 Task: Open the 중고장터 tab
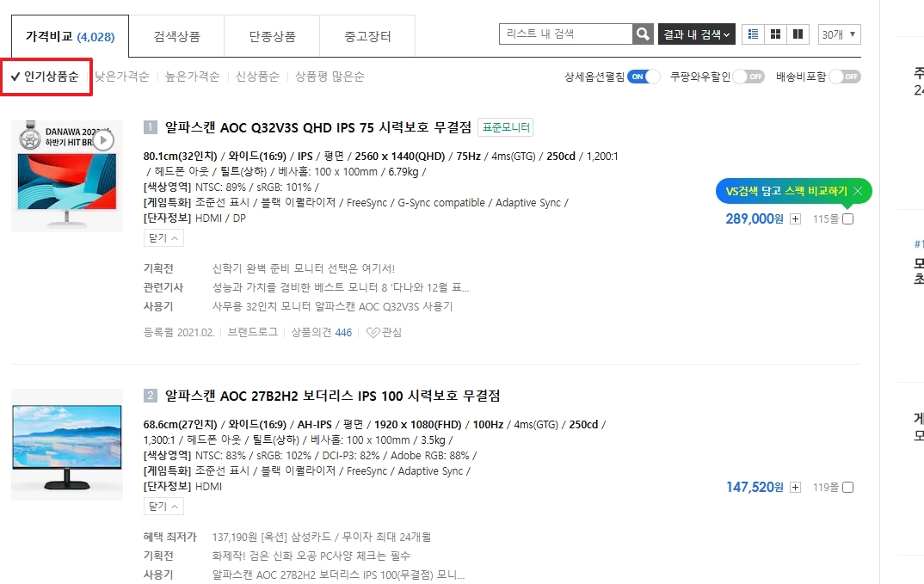point(367,36)
